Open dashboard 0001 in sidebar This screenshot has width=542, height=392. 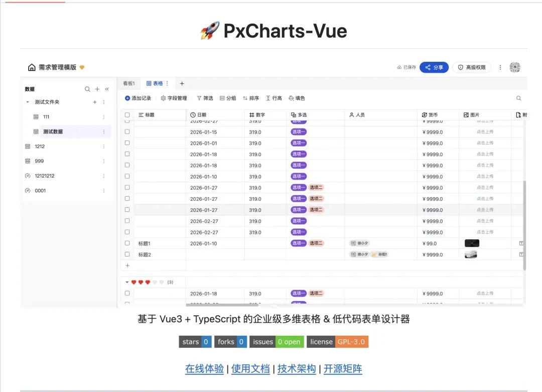[x=40, y=191]
